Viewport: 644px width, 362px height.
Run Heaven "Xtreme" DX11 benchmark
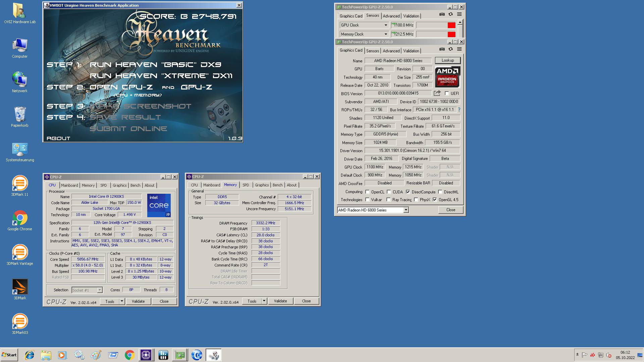[x=161, y=76]
